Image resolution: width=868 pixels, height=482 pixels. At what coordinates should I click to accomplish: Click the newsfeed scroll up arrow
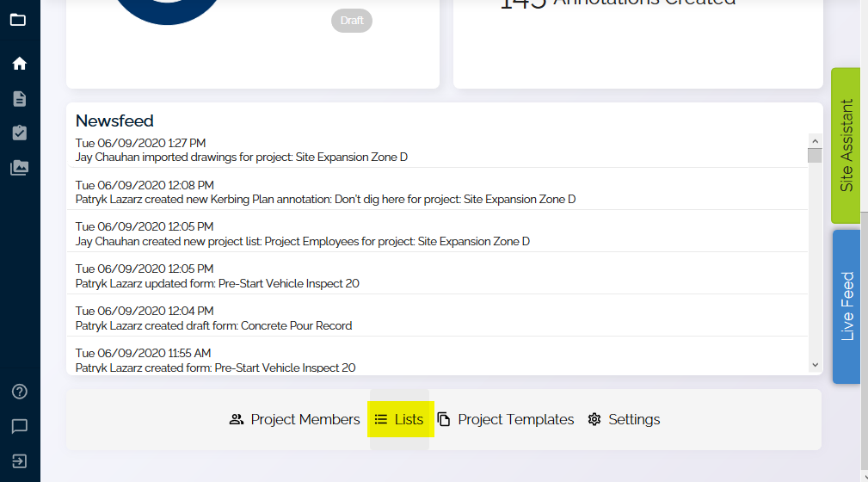(x=815, y=141)
